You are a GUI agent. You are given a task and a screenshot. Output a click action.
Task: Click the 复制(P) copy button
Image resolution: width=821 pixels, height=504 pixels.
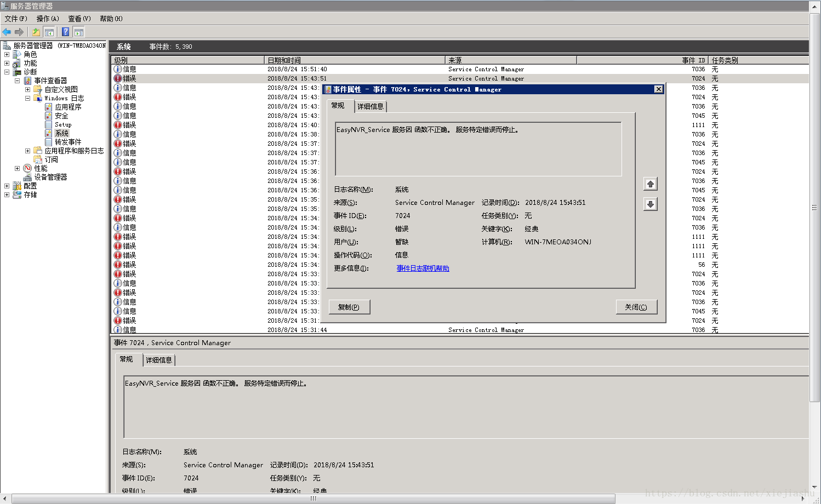pos(349,307)
